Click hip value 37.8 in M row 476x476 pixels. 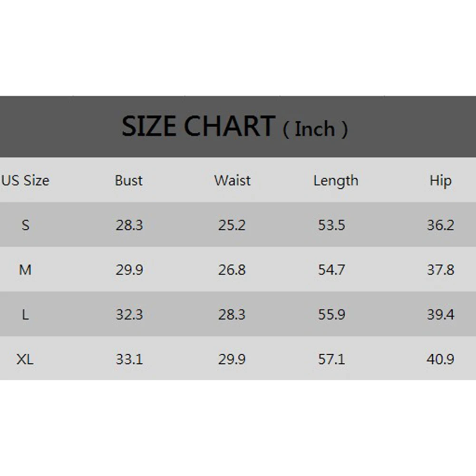point(441,270)
